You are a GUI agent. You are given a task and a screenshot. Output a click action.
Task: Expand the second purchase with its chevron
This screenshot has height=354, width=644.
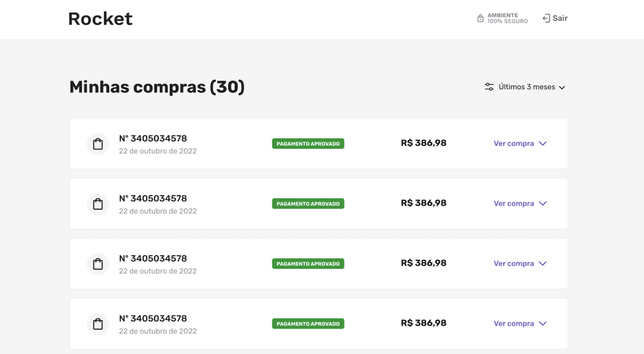click(x=543, y=203)
